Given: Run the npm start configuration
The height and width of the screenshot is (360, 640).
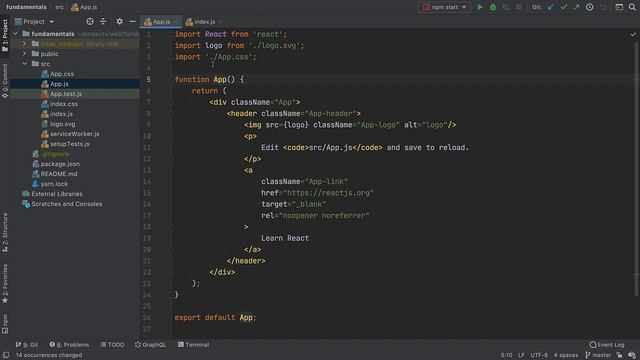Looking at the screenshot, I should tap(480, 7).
